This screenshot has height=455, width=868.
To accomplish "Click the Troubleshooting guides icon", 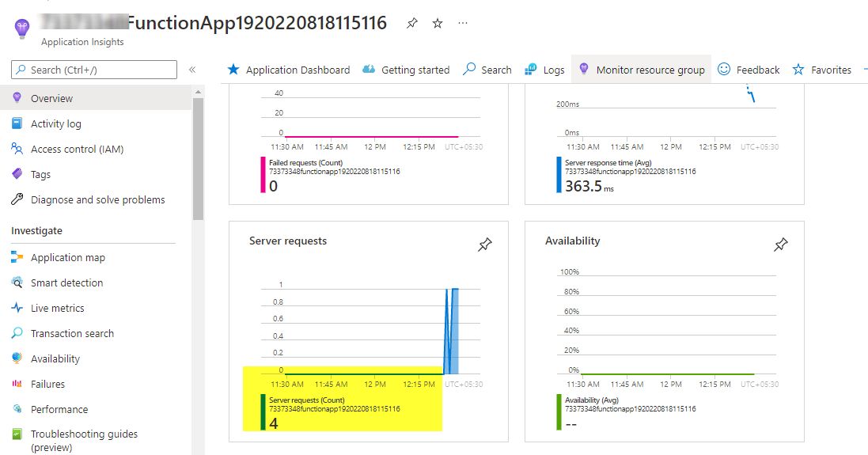I will 17,434.
